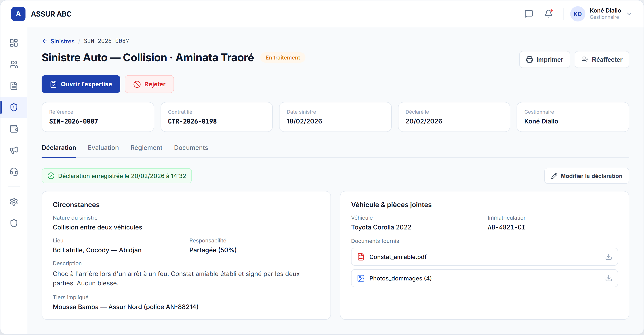Click breadcrumb text SIN-2026-0087
644x335 pixels.
tap(106, 41)
